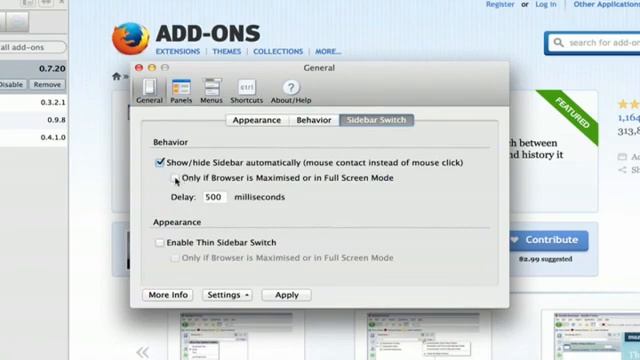Open the Other Applications link
This screenshot has width=640, height=360.
(607, 4)
